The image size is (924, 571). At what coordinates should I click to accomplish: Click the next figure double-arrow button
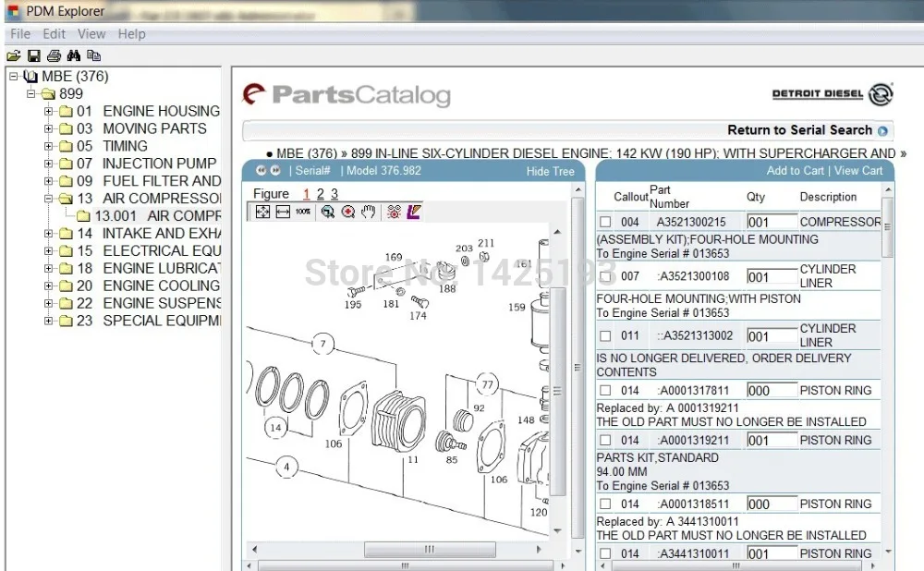[x=275, y=170]
